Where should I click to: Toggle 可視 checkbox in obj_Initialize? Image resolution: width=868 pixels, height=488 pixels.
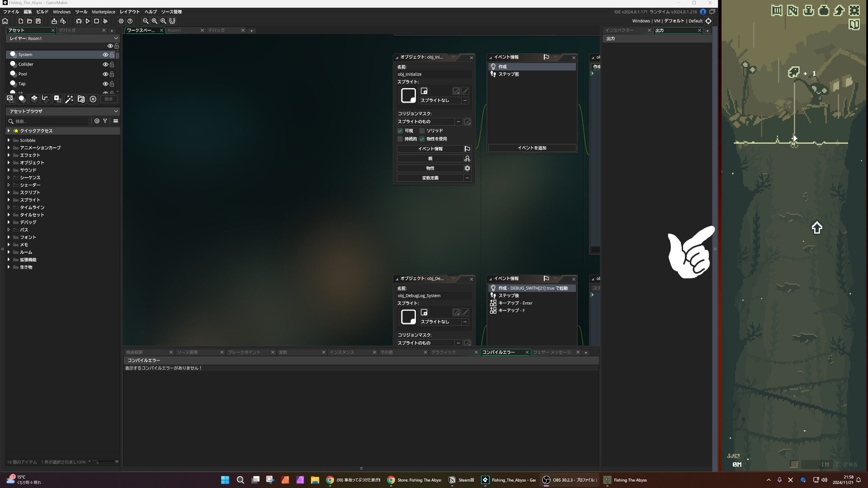400,131
